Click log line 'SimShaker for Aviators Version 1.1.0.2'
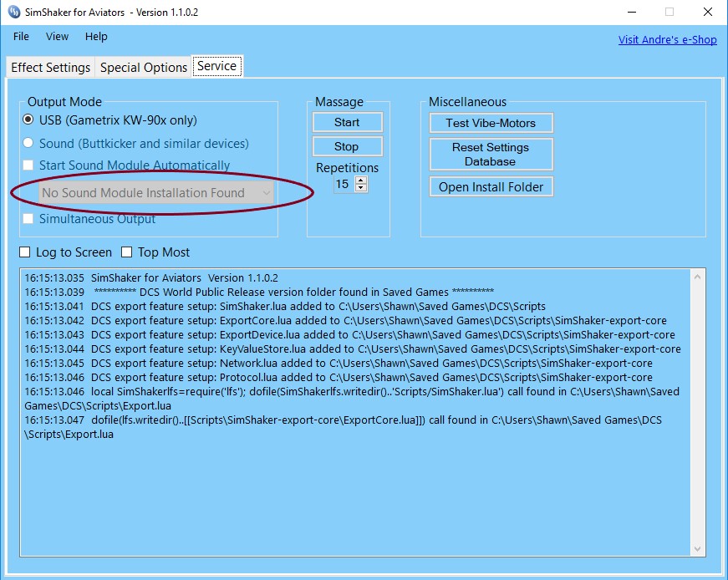728x580 pixels. pos(151,278)
